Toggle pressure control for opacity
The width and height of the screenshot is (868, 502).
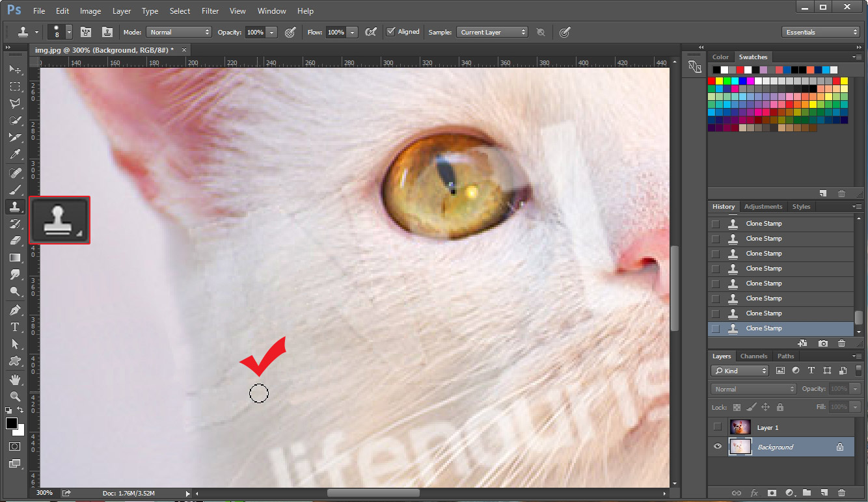290,32
